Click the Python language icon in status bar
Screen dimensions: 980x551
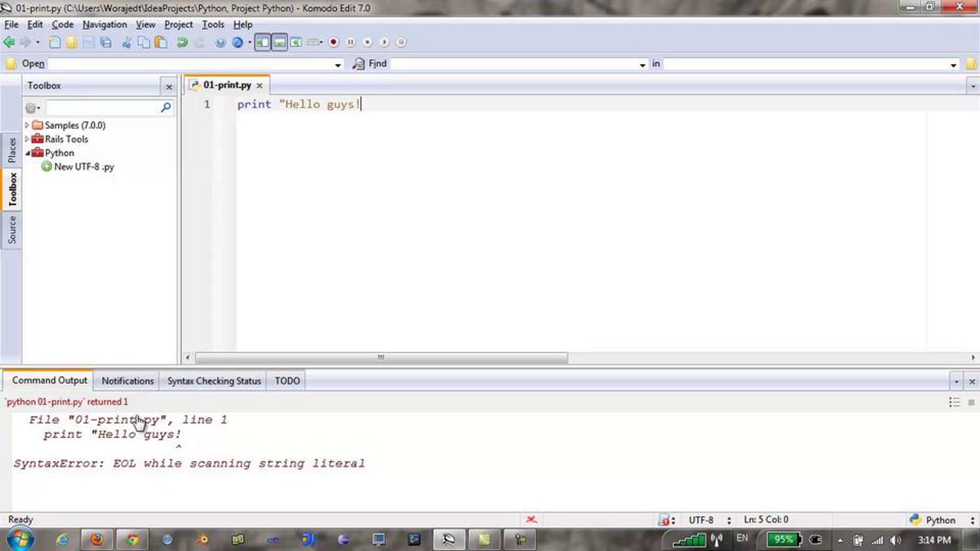tap(915, 520)
